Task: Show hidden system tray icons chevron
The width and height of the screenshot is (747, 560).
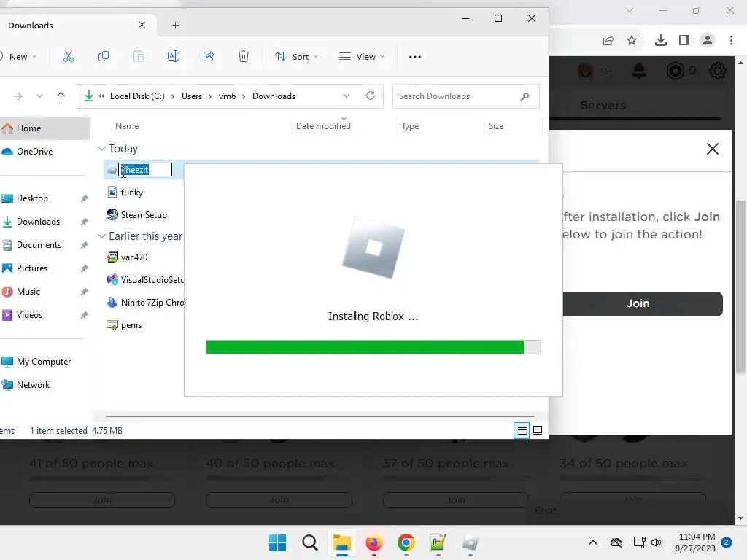Action: tap(593, 542)
